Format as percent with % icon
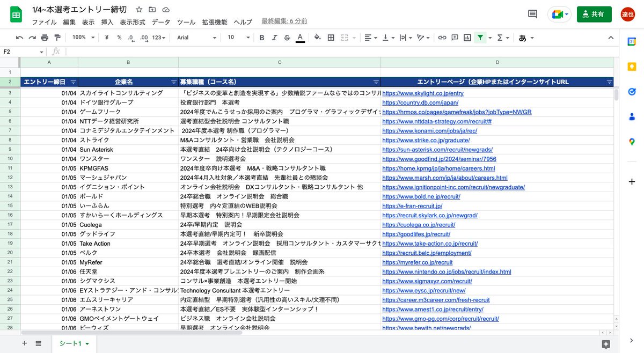Viewport: 644px width, 353px height. pyautogui.click(x=119, y=38)
